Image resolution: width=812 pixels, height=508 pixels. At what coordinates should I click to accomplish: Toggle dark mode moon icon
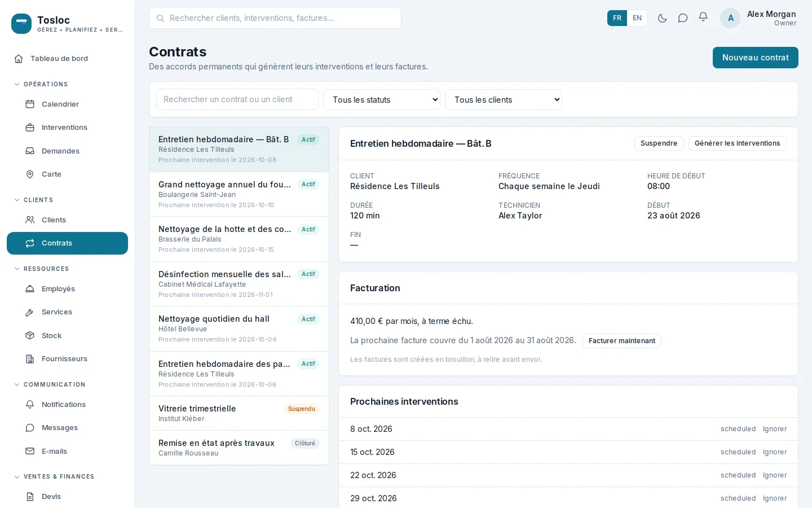tap(663, 18)
